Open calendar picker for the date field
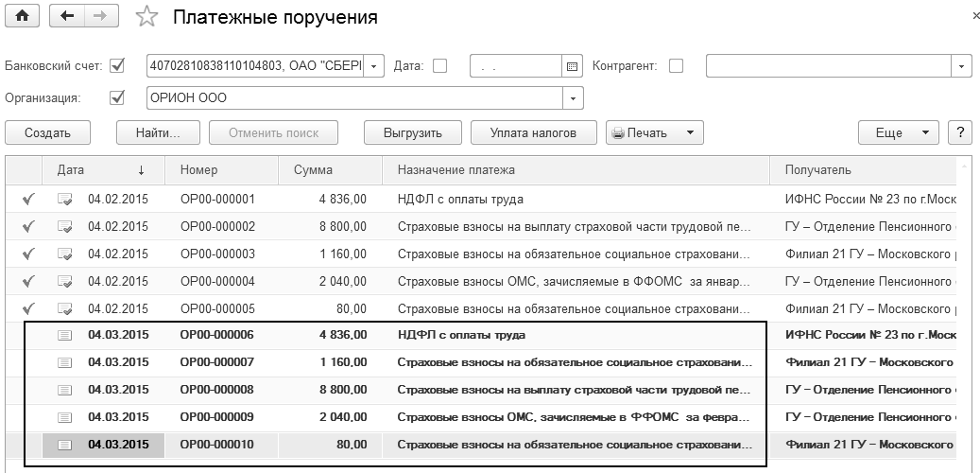This screenshot has width=980, height=473. (571, 66)
